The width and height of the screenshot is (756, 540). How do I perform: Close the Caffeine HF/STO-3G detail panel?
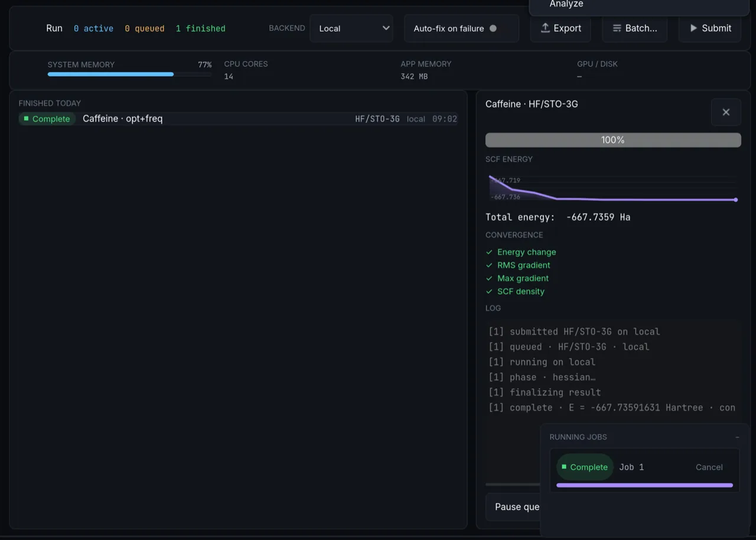[726, 112]
